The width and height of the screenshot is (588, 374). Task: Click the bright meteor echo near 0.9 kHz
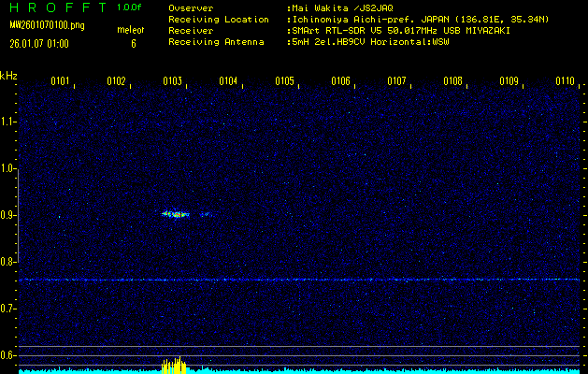point(176,214)
